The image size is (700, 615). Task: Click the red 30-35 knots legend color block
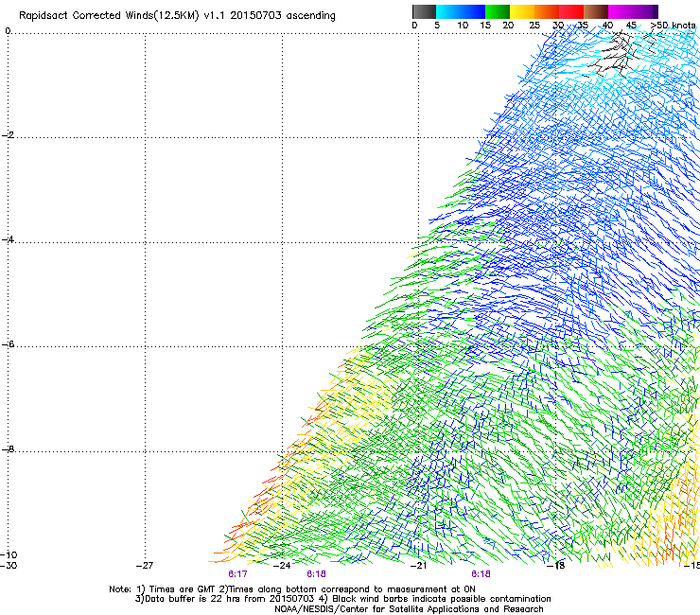571,11
